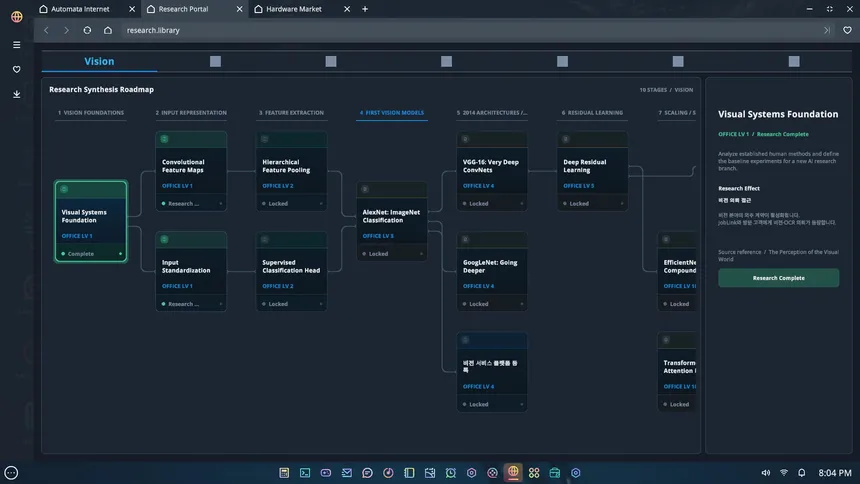Select the Research Portal browser tab
860x484 pixels.
pyautogui.click(x=183, y=9)
